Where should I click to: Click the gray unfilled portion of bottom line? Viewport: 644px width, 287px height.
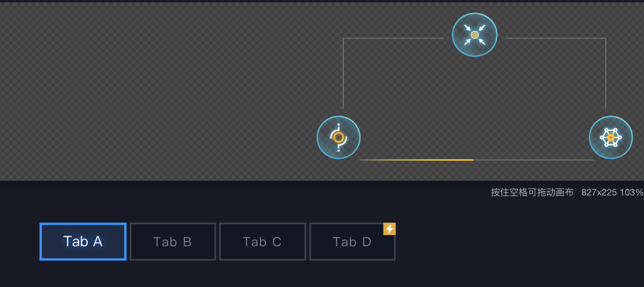pyautogui.click(x=534, y=160)
